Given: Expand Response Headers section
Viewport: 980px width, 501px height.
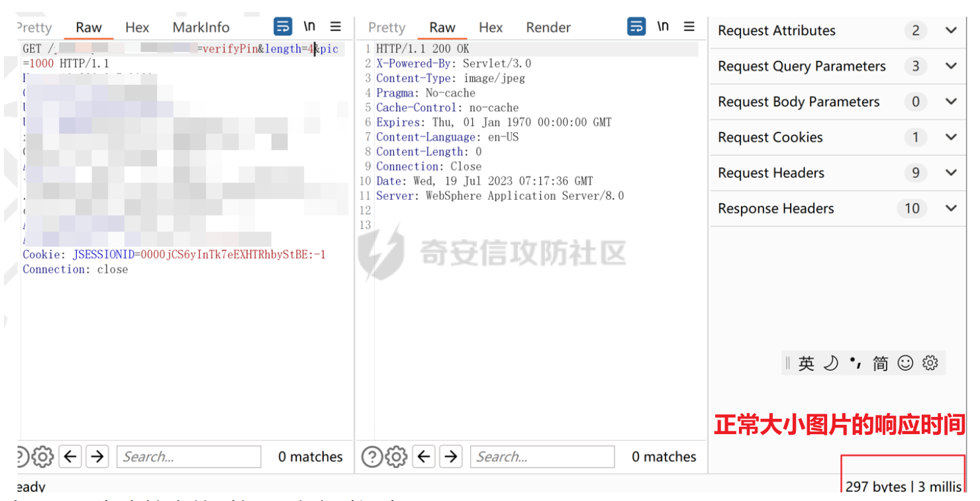Looking at the screenshot, I should pyautogui.click(x=951, y=208).
